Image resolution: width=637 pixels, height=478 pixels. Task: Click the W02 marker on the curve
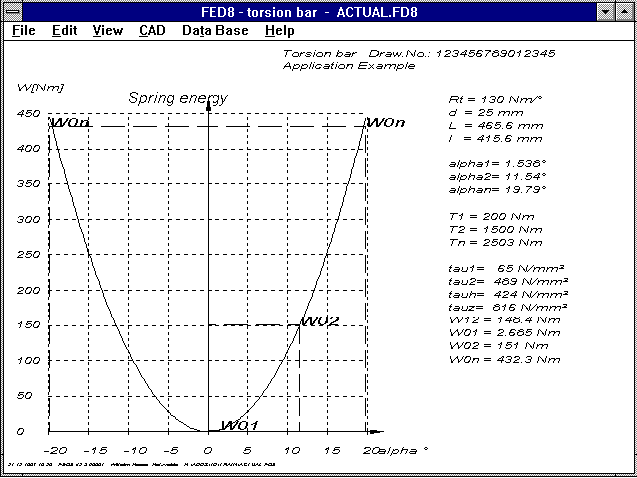pos(320,321)
